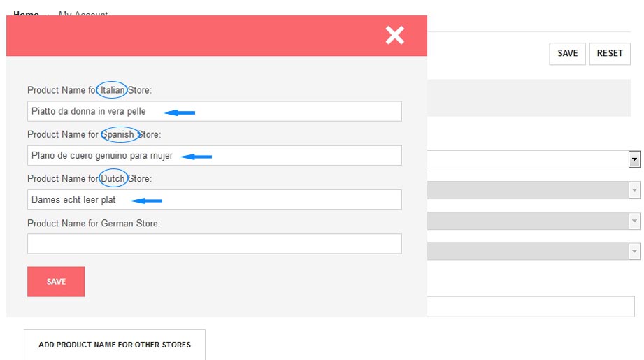Open the bottom greyed-out dropdown arrow
Screen dimensions: 644x360
pyautogui.click(x=634, y=251)
